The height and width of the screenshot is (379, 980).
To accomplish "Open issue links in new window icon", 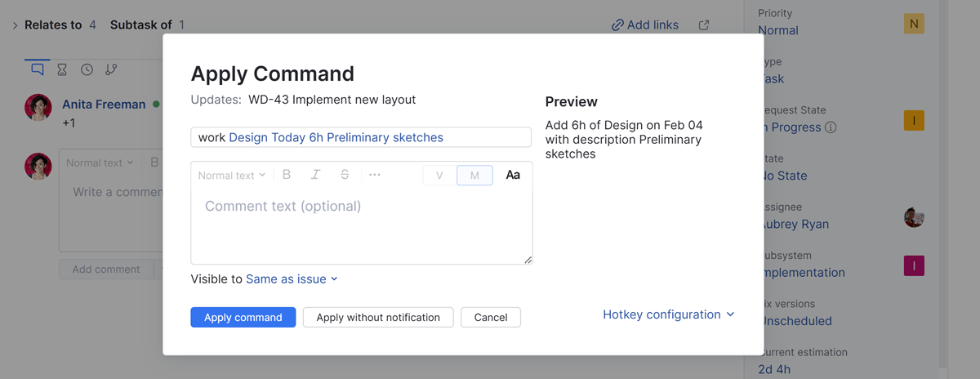I will pyautogui.click(x=704, y=25).
